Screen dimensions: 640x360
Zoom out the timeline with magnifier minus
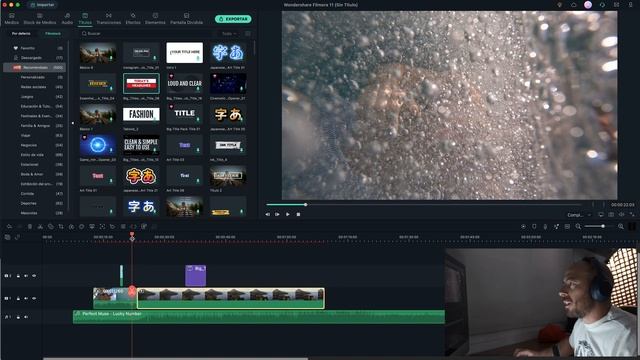578,227
